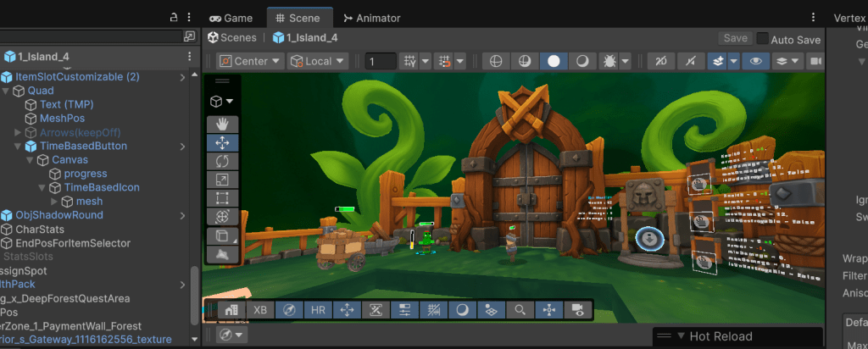Image resolution: width=868 pixels, height=349 pixels.
Task: Choose the Scale tool
Action: [x=222, y=180]
